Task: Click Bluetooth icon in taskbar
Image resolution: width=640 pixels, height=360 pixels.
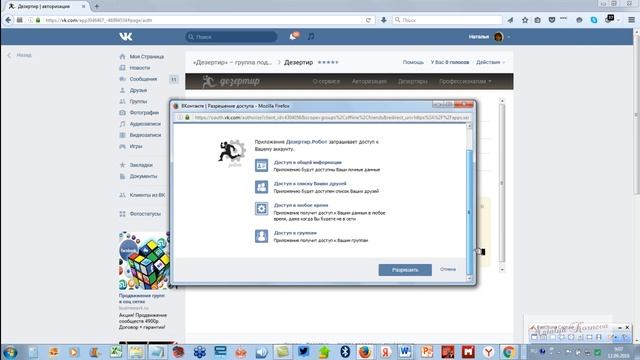Action: pyautogui.click(x=345, y=351)
